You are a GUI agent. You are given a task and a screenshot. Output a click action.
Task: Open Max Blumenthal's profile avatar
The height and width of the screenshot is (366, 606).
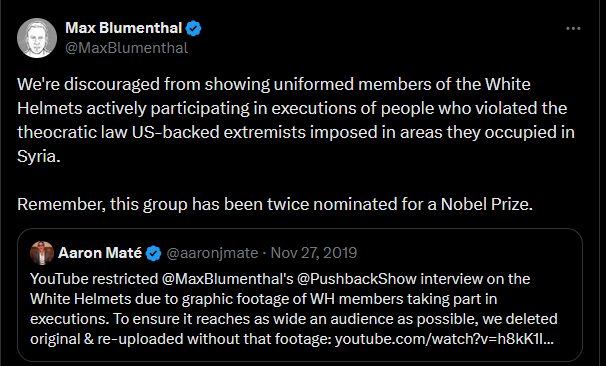(x=37, y=38)
